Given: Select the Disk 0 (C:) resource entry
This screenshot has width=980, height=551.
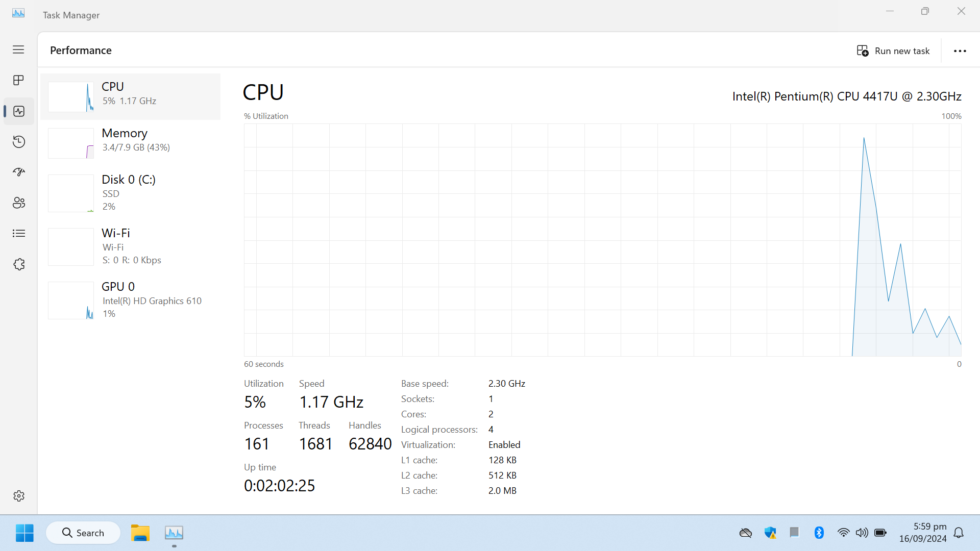Looking at the screenshot, I should (131, 193).
